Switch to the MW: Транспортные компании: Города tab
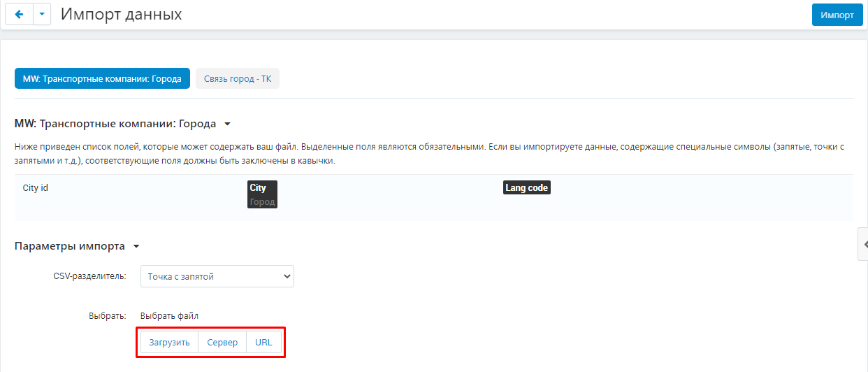The width and height of the screenshot is (868, 372). [102, 79]
